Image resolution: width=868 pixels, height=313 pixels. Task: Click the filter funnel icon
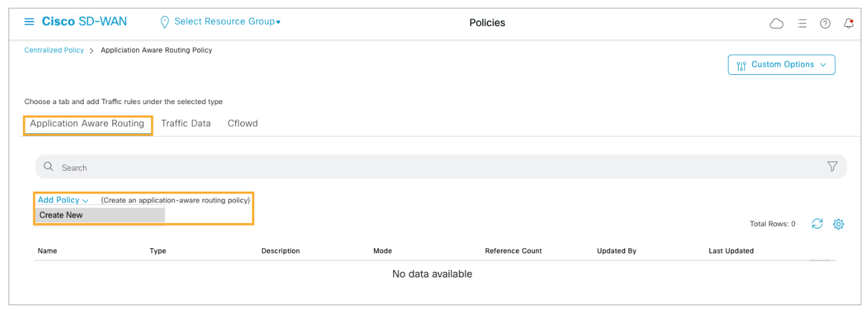click(x=832, y=166)
